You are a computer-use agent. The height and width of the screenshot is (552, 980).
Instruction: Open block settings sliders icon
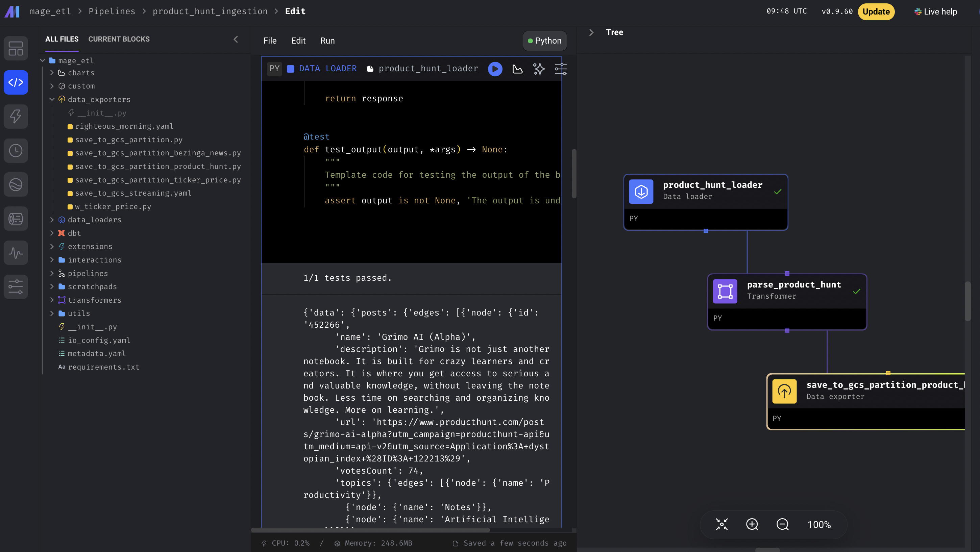(560, 69)
